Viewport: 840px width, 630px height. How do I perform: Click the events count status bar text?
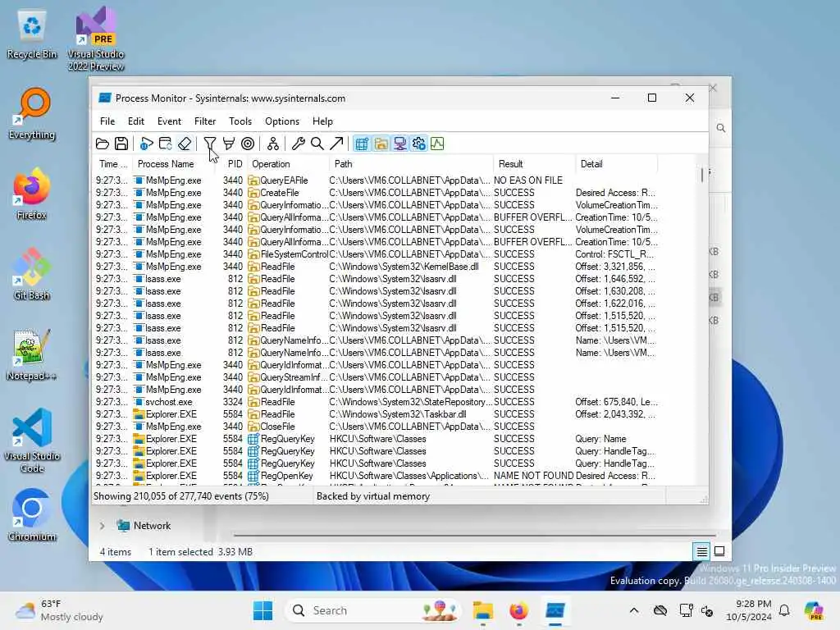click(181, 496)
